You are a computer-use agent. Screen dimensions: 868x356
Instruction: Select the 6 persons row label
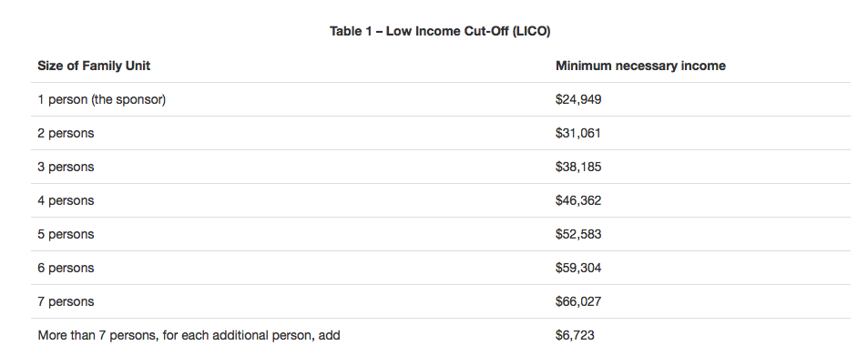coord(66,269)
